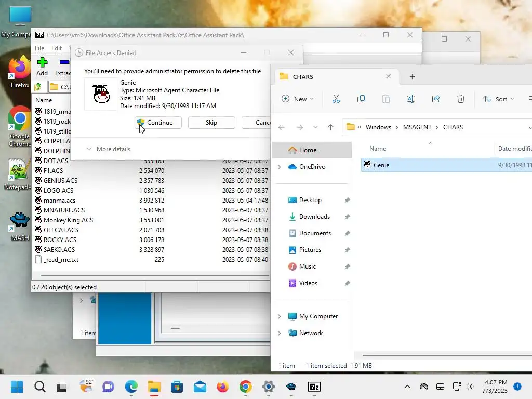Viewport: 532px width, 399px height.
Task: Open the Edit menu in 7-Zip
Action: [56, 48]
